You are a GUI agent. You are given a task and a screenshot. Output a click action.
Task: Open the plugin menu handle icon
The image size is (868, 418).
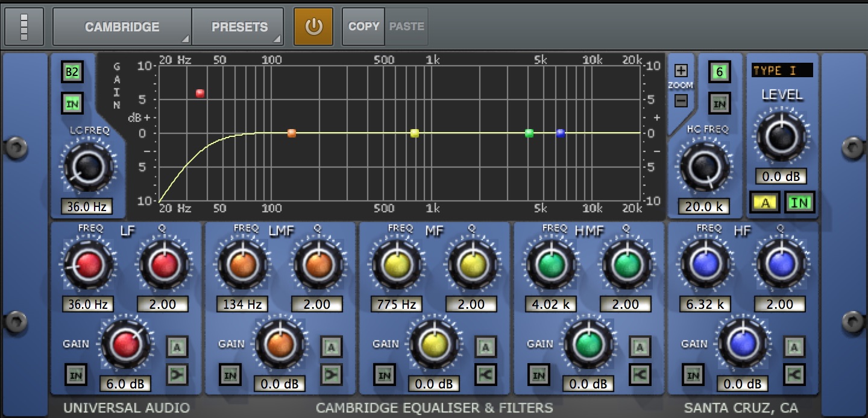point(24,27)
